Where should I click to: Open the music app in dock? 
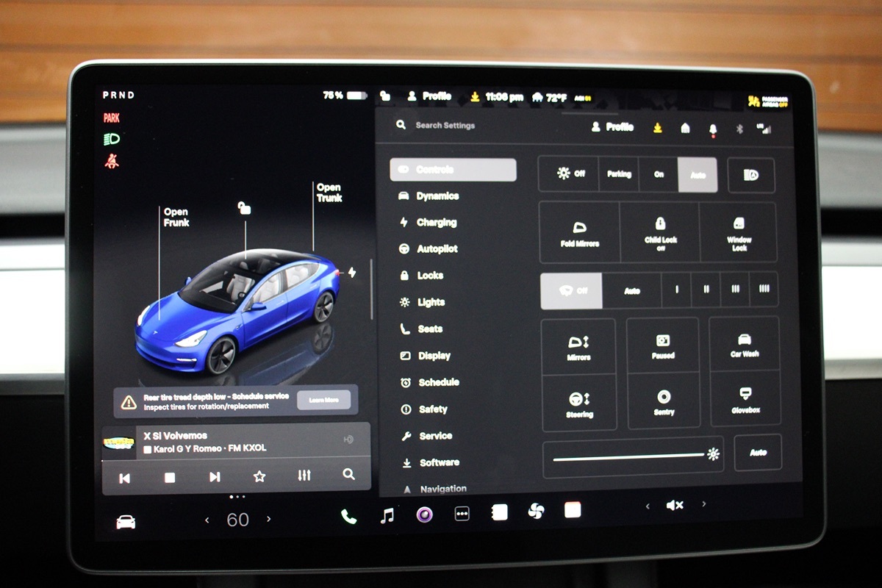point(387,515)
